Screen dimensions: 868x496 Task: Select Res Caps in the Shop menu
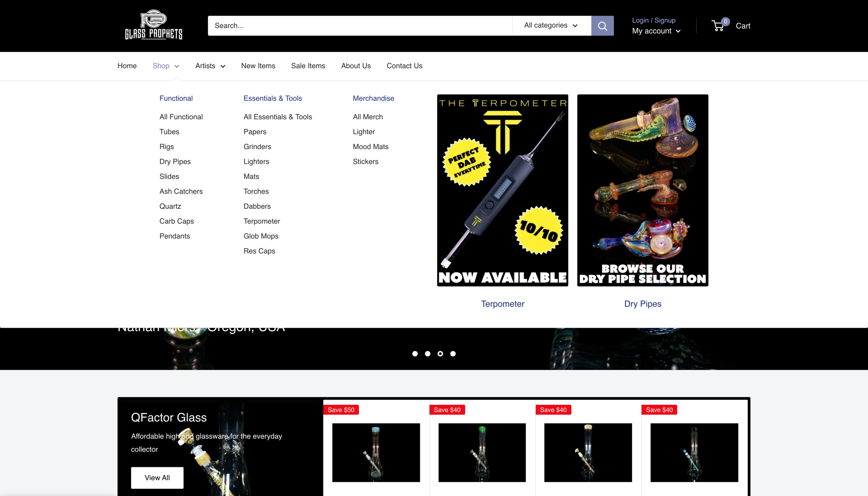[259, 251]
